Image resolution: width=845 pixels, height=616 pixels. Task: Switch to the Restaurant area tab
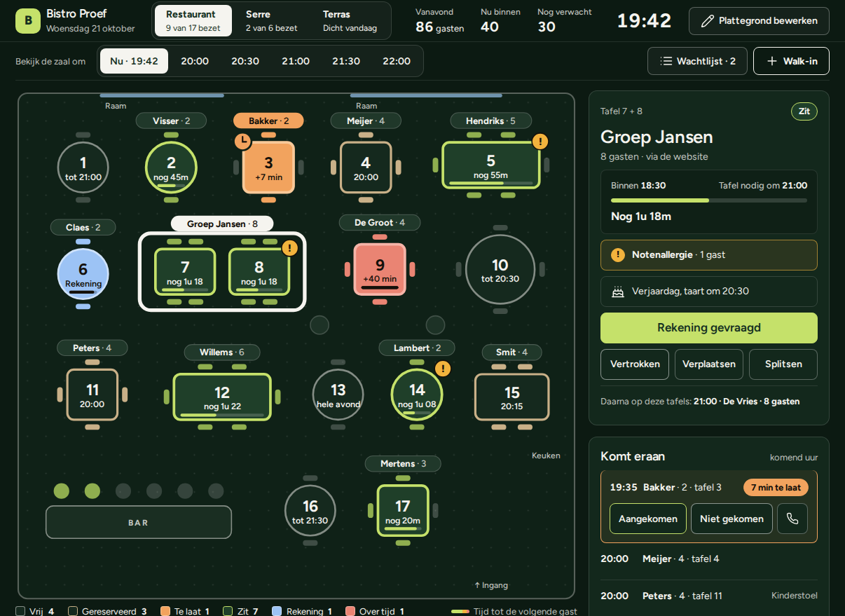[195, 21]
